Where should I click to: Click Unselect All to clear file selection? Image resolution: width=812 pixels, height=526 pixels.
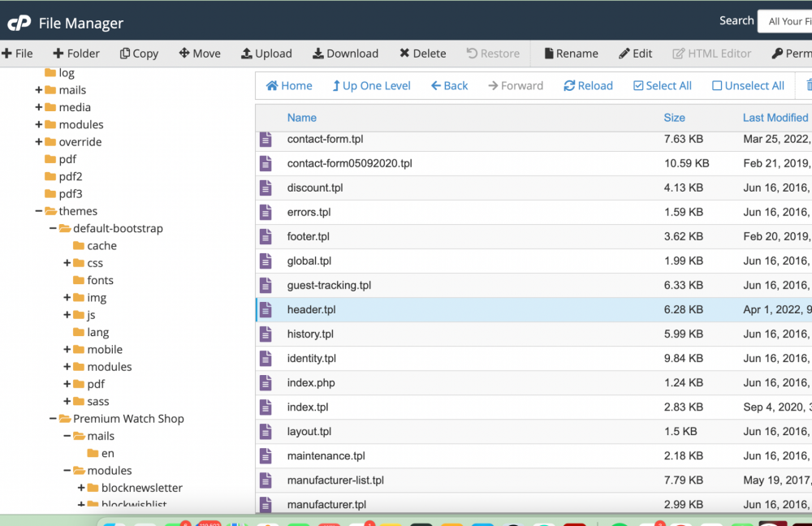click(x=748, y=85)
